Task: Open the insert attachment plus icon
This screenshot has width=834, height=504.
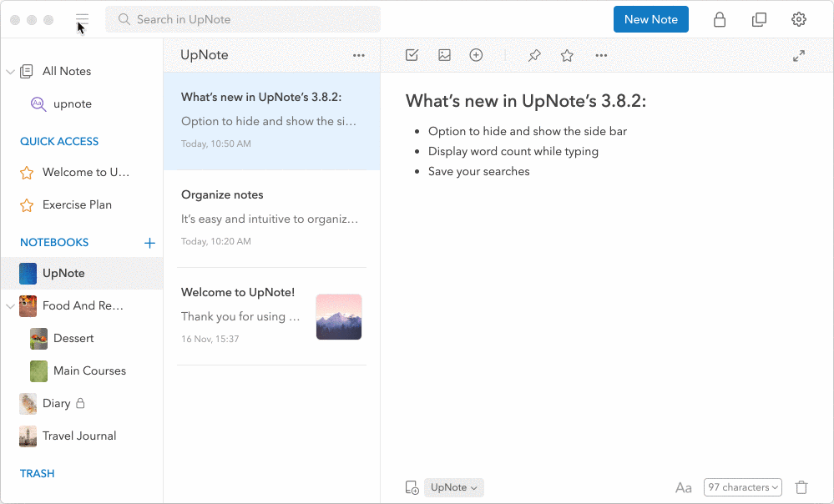Action: pos(475,55)
